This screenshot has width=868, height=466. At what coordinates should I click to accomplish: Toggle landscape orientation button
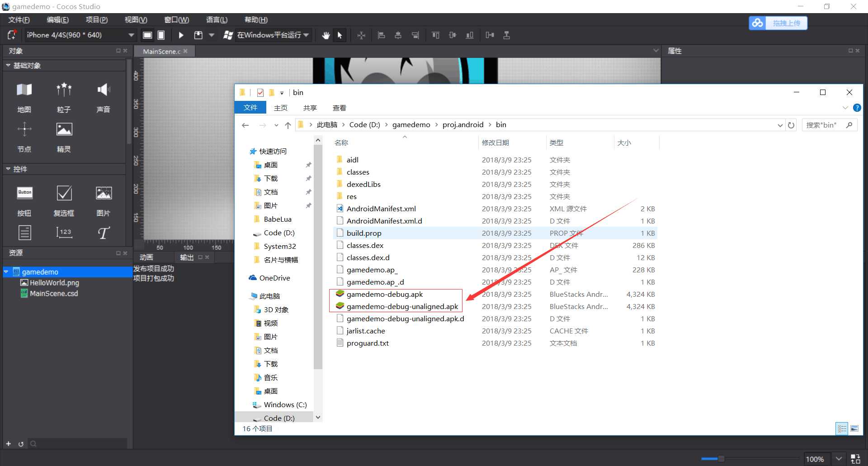[x=147, y=35]
